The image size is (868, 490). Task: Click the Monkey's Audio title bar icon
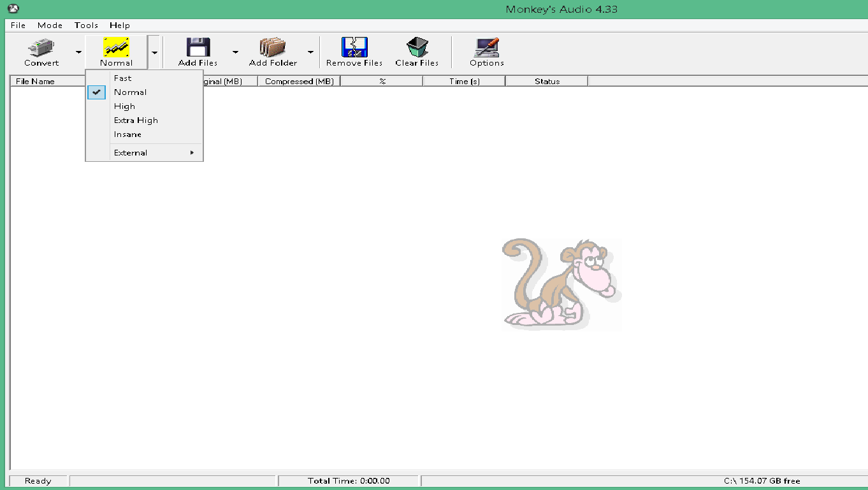click(13, 8)
